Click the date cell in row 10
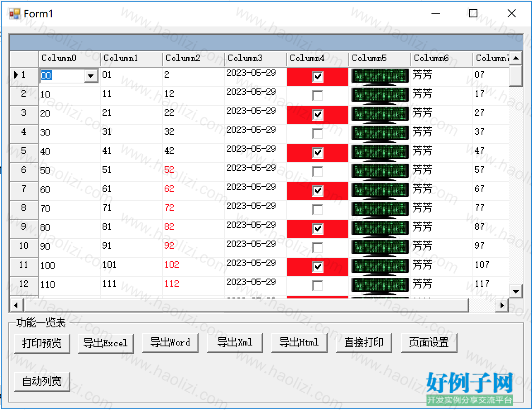532x410 pixels. click(256, 248)
